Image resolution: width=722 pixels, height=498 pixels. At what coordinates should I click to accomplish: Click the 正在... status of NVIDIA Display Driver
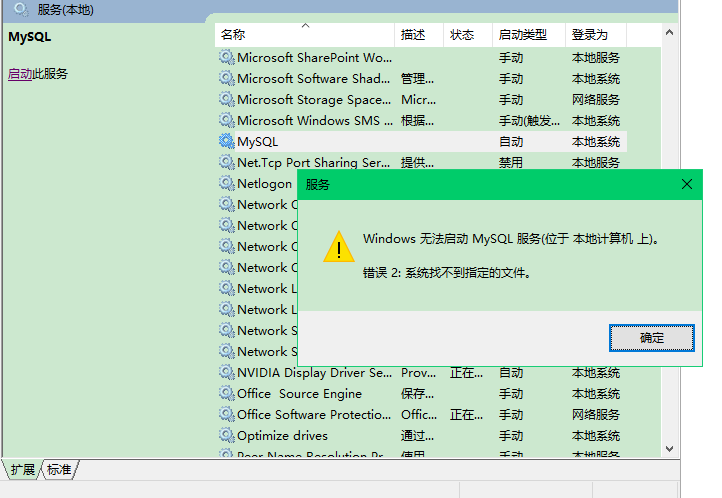(x=466, y=372)
